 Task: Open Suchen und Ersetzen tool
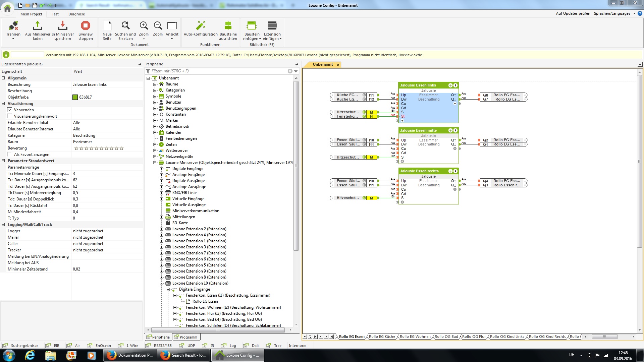click(125, 26)
